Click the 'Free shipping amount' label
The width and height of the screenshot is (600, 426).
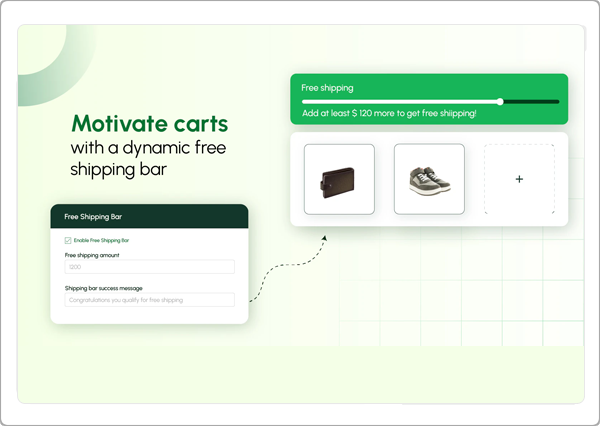[x=92, y=255]
